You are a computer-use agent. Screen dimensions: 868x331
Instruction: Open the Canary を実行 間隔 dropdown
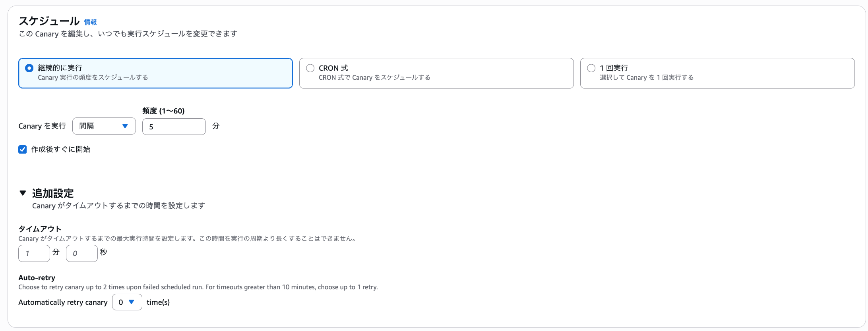[104, 126]
